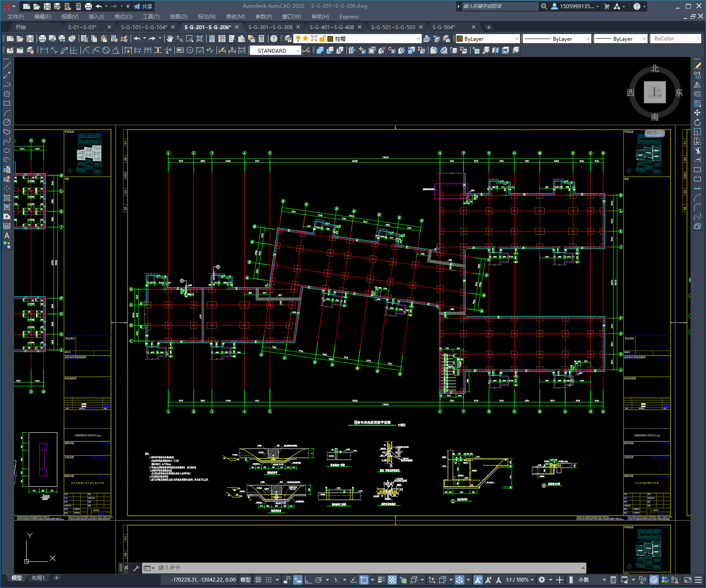The height and width of the screenshot is (588, 706).
Task: Toggle polar tracking in status bar
Action: point(318,580)
